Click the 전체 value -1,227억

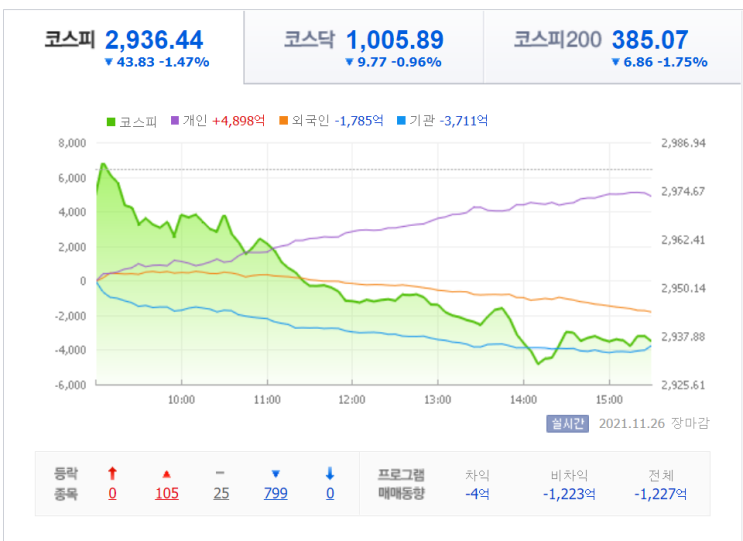pyautogui.click(x=661, y=494)
